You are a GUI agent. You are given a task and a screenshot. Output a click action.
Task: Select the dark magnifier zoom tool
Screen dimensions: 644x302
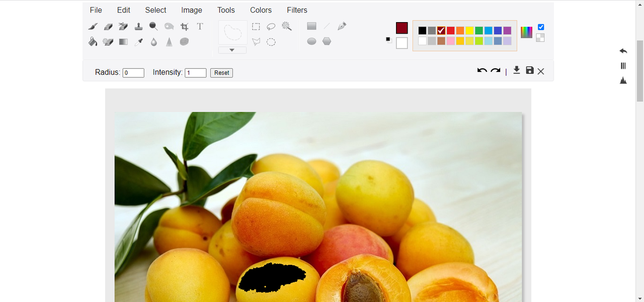153,27
